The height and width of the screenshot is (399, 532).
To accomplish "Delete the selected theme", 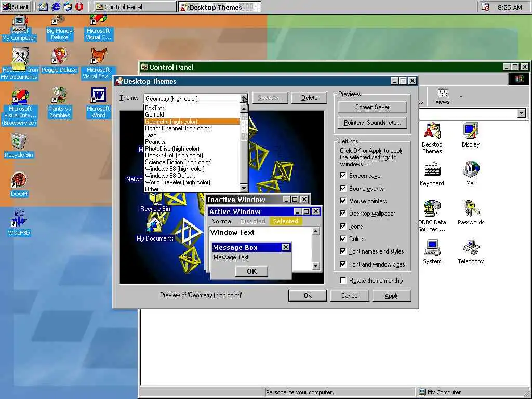I will [x=309, y=98].
